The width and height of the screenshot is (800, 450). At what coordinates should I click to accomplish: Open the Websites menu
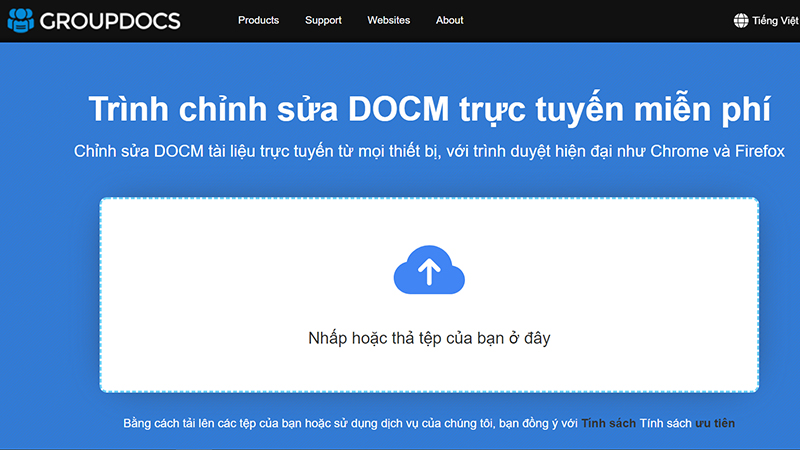point(388,20)
